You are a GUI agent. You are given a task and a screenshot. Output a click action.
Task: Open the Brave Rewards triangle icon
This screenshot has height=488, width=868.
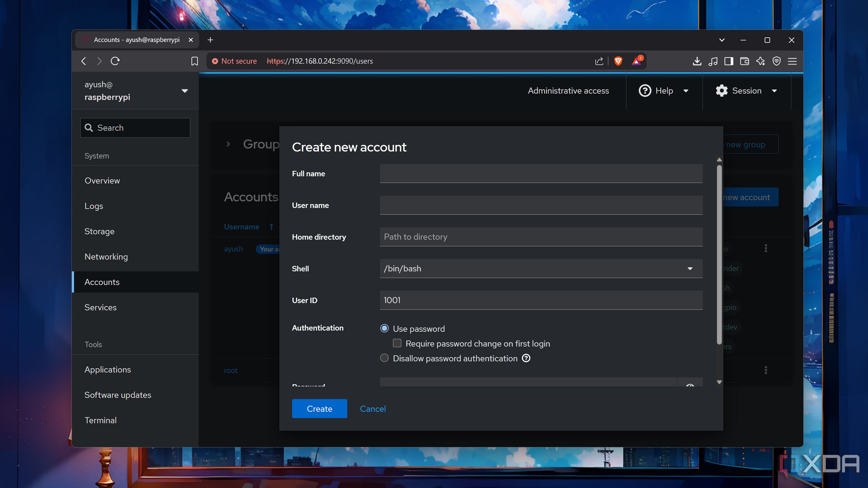tap(637, 61)
